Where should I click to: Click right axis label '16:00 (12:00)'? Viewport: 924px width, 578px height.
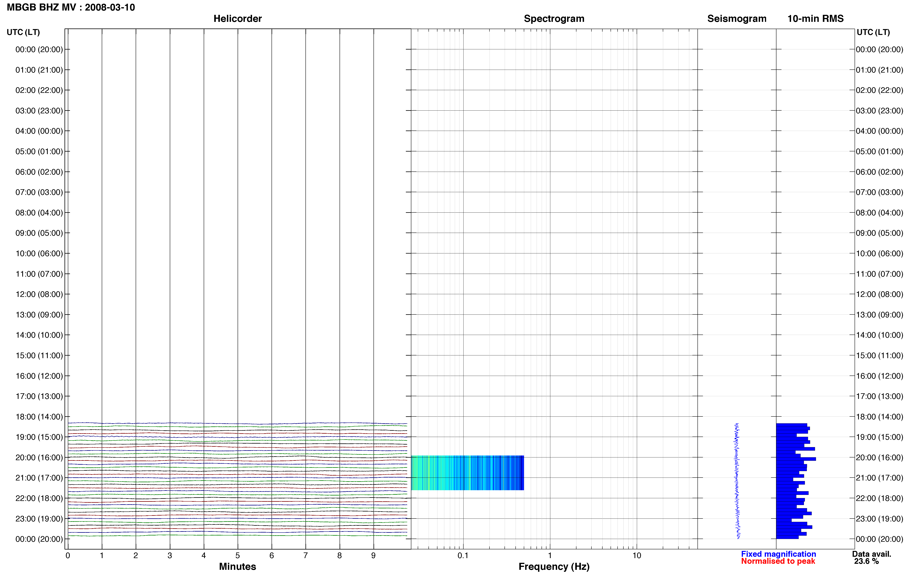tap(879, 376)
